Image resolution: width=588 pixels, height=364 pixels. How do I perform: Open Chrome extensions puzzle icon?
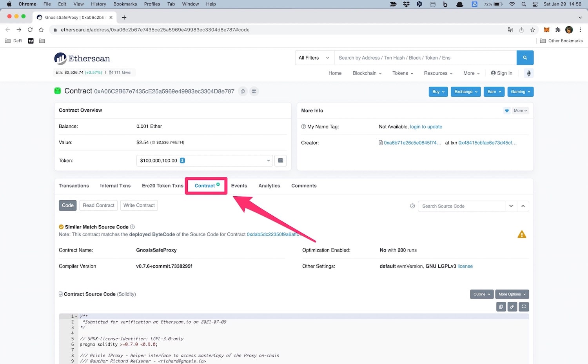pos(558,30)
